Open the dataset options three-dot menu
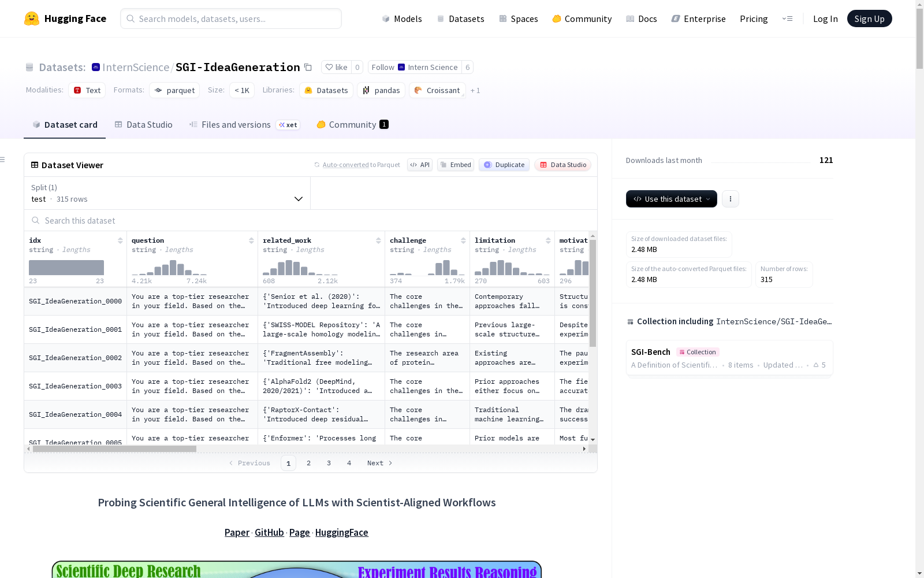Viewport: 924px width, 578px height. pyautogui.click(x=731, y=199)
